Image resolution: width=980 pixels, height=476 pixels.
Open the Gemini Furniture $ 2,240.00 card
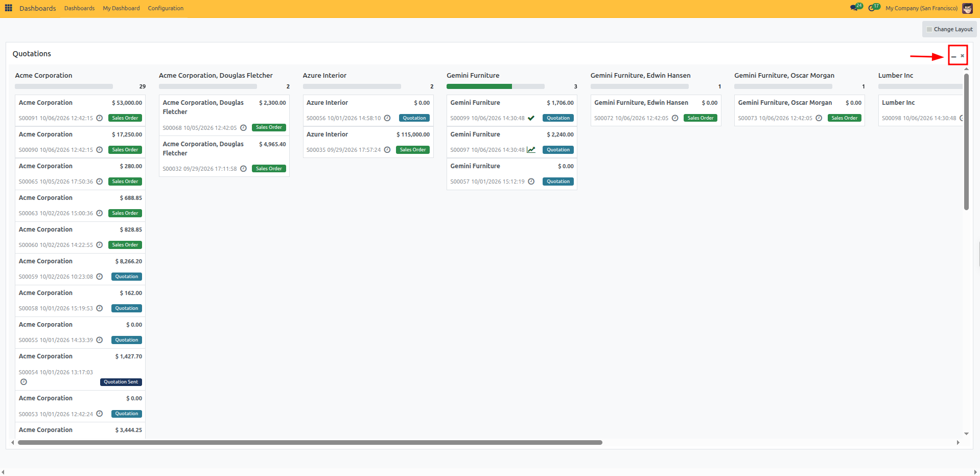point(511,142)
